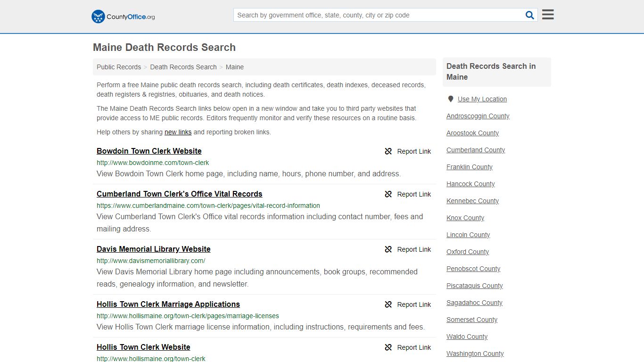Follow the 'new links' hyperlink
Image resolution: width=644 pixels, height=362 pixels.
(178, 132)
